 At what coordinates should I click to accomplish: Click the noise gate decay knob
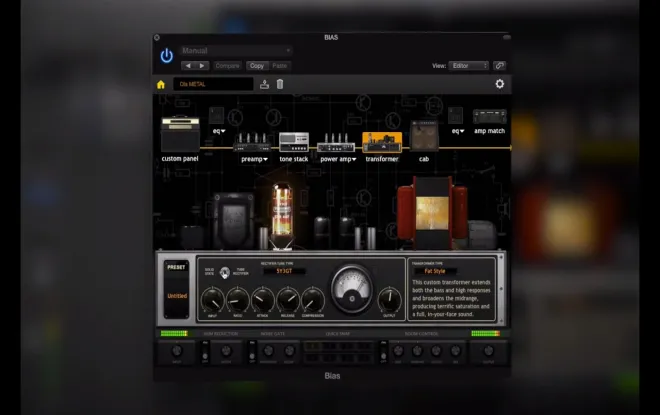[x=289, y=351]
